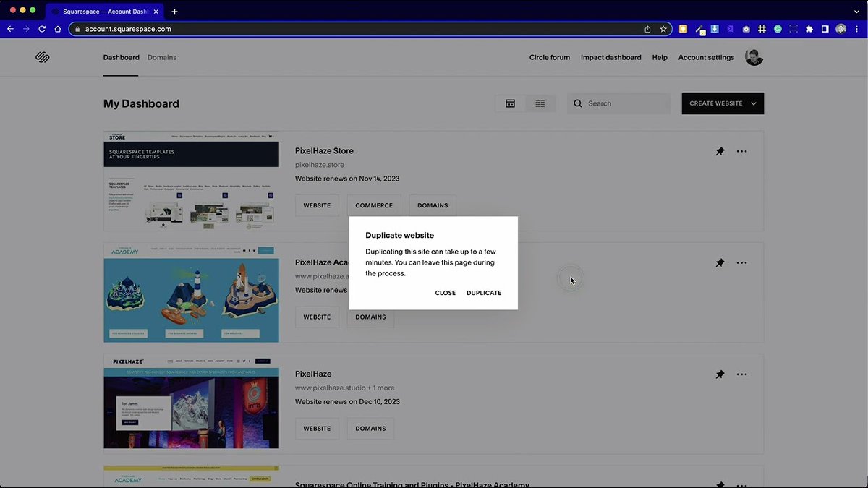Reload the browser page
The height and width of the screenshot is (488, 868).
pos(42,29)
